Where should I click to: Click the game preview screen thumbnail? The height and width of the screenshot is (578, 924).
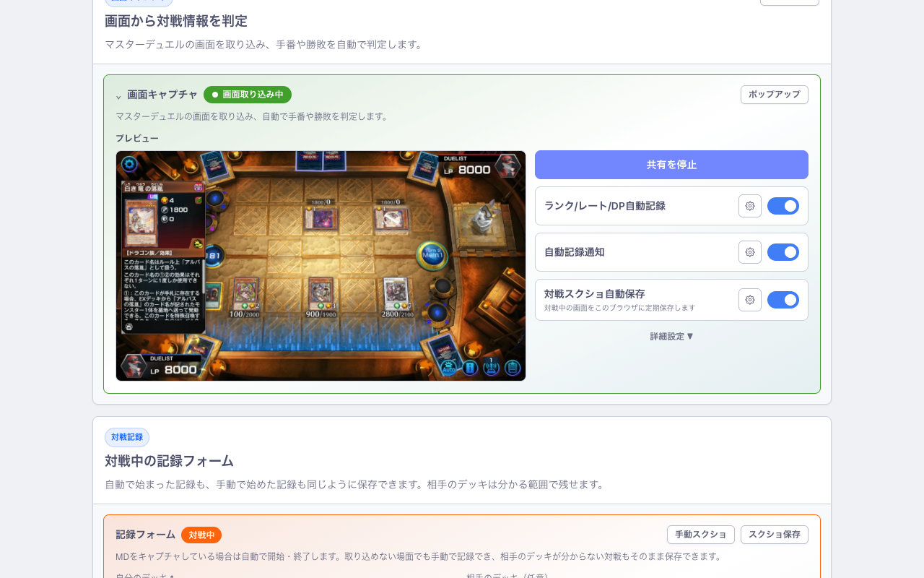point(321,266)
